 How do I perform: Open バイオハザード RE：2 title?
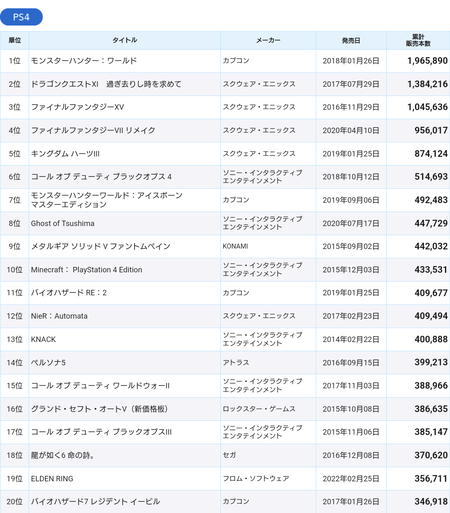(x=69, y=293)
